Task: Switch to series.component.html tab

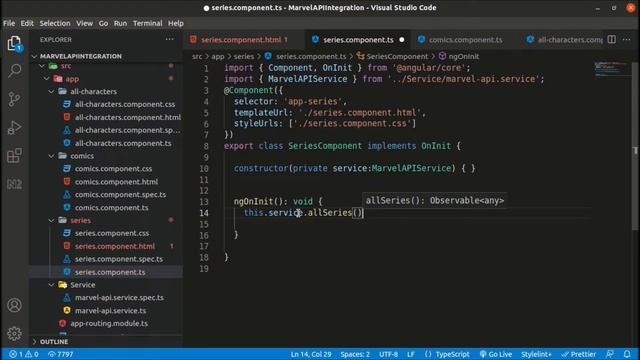Action: pos(244,40)
